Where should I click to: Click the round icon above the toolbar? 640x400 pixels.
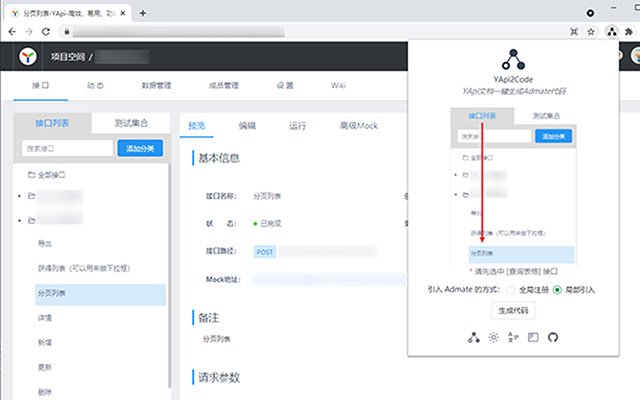[590, 13]
